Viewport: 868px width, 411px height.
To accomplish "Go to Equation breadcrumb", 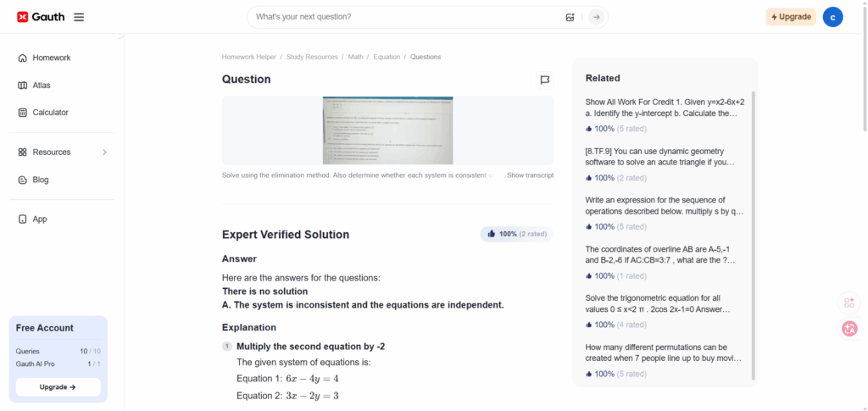I will point(387,57).
